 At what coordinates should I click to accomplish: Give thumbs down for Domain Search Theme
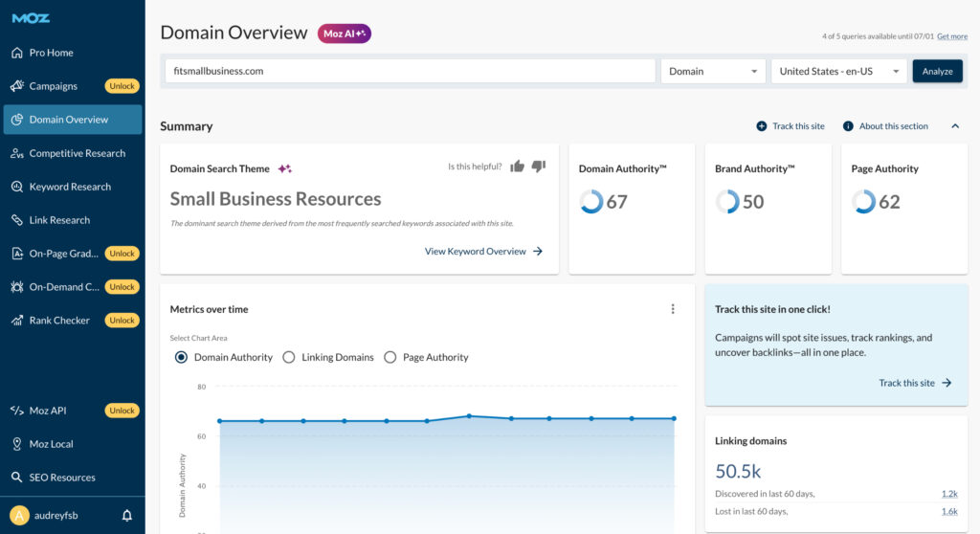point(539,167)
